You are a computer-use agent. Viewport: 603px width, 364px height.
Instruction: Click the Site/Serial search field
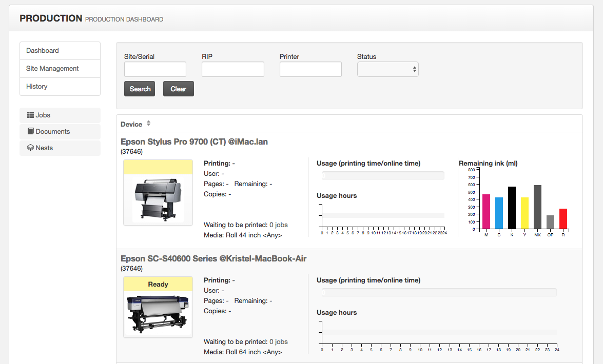pyautogui.click(x=155, y=69)
